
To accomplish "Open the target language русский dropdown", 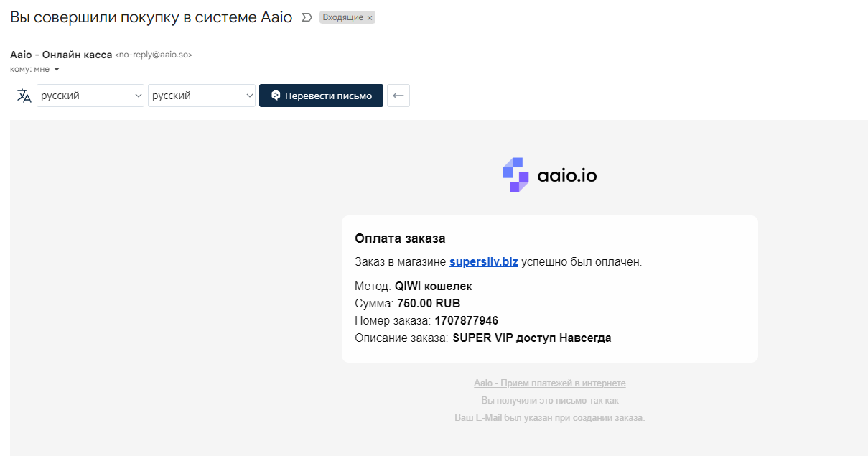I will pyautogui.click(x=202, y=96).
